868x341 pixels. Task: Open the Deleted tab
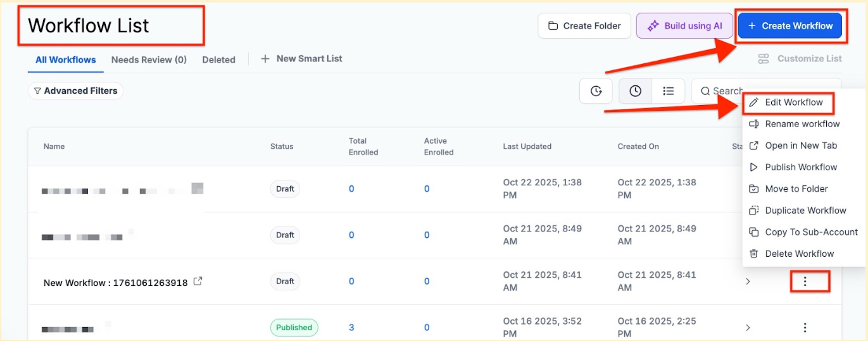[218, 60]
